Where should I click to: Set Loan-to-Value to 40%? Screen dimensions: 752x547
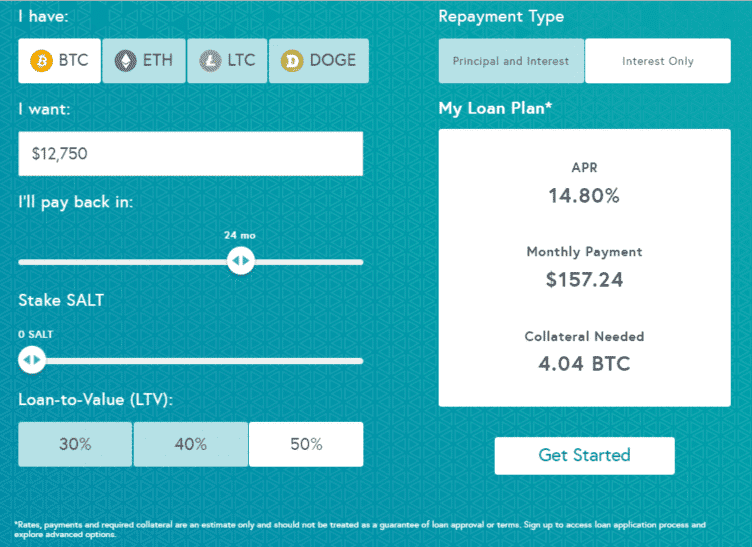tap(190, 444)
